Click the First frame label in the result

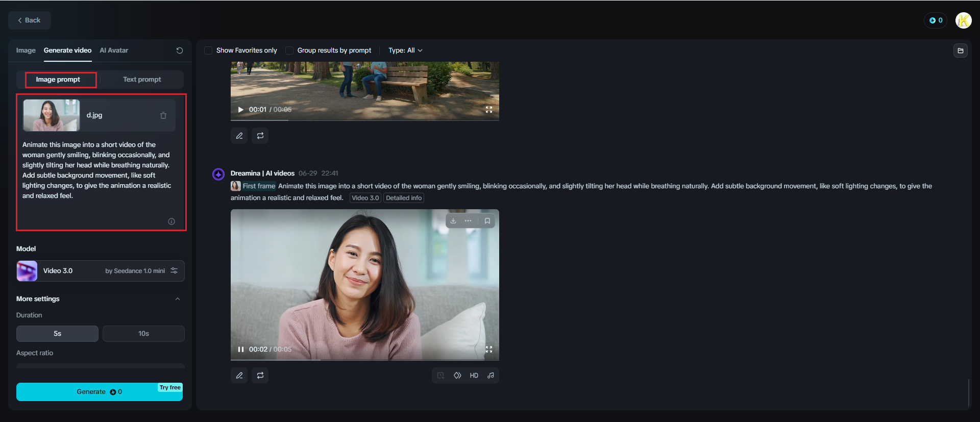(x=259, y=186)
